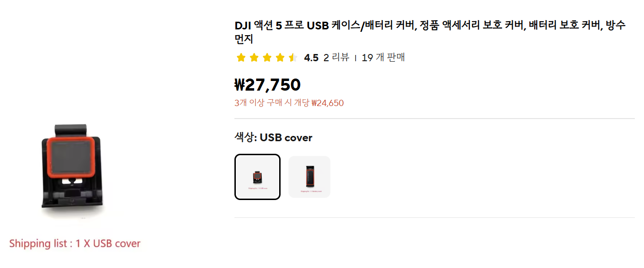Choose the battery cover variant thumbnail
This screenshot has height=268, width=644.
coord(309,177)
